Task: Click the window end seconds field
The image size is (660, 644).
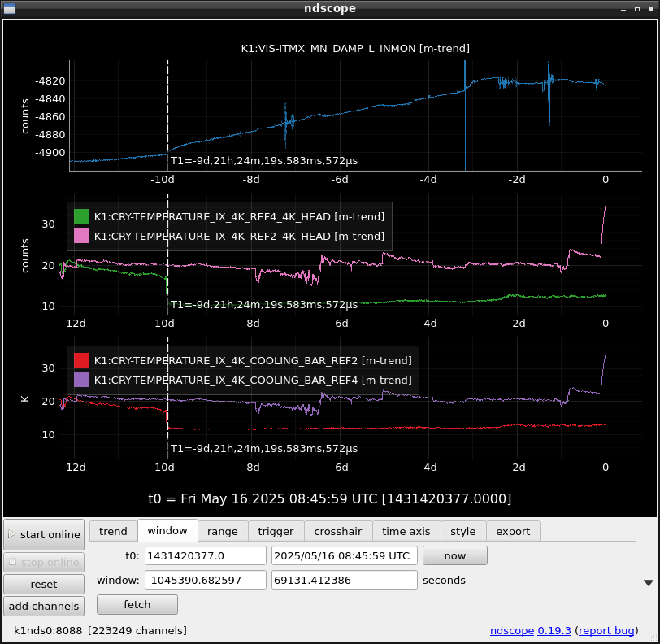Action: [x=345, y=580]
